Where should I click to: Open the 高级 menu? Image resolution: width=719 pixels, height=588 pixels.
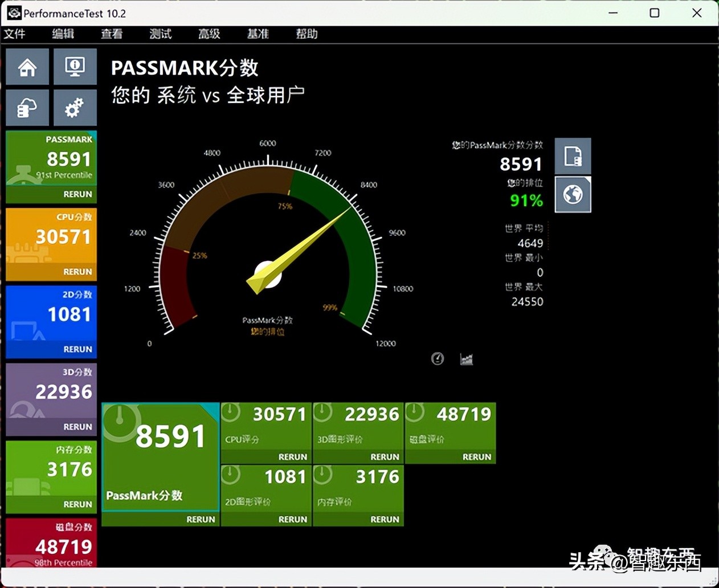[209, 34]
